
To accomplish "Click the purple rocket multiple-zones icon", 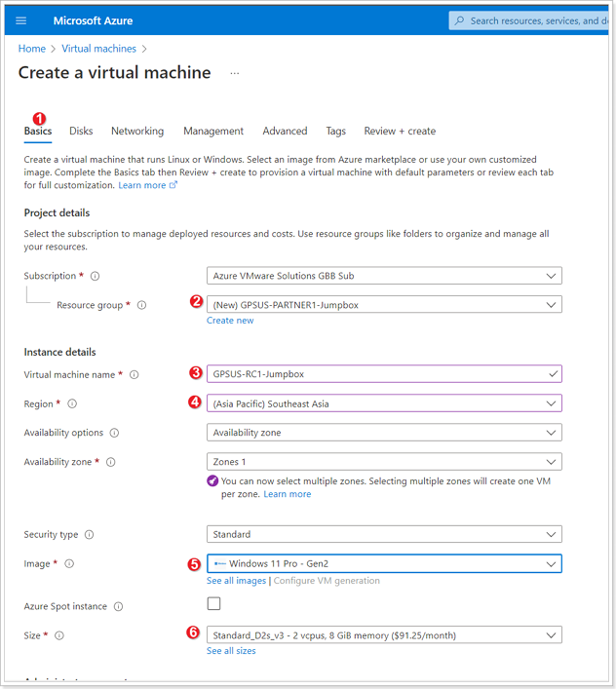I will (212, 481).
